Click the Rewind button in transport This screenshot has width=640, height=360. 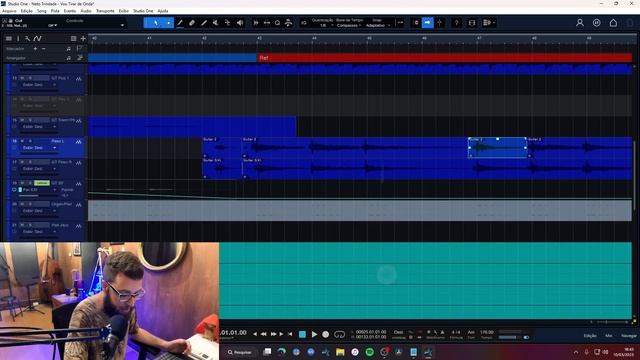coord(264,334)
